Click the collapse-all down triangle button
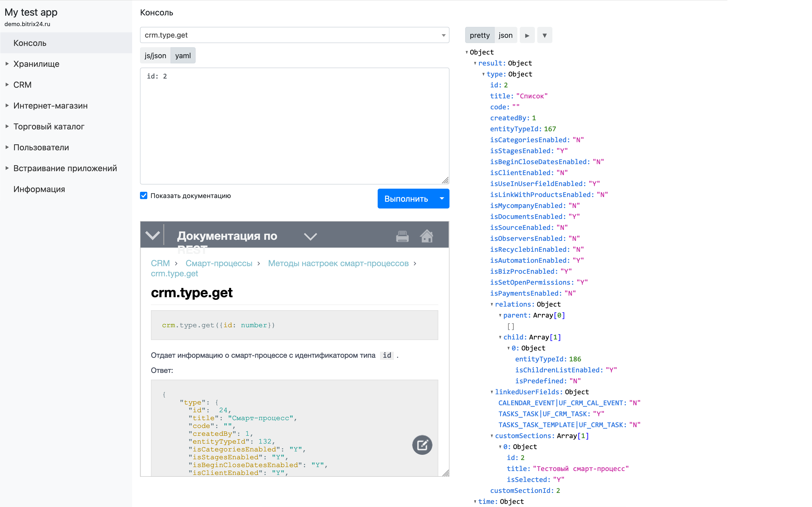 tap(544, 35)
